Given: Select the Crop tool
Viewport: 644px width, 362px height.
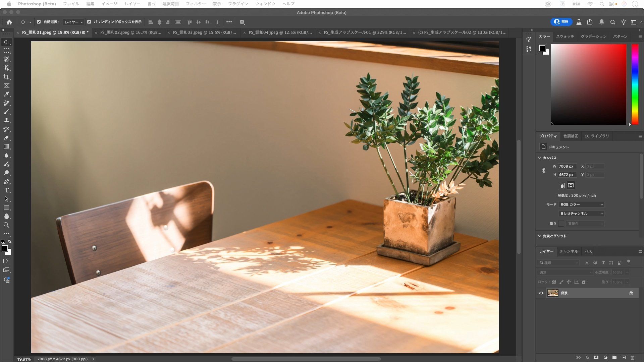Looking at the screenshot, I should (x=6, y=77).
